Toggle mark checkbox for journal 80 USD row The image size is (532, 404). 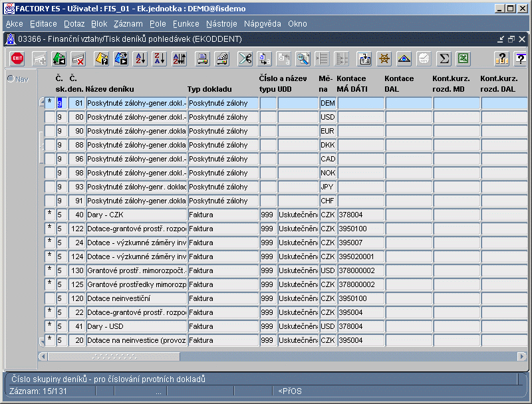(50, 117)
